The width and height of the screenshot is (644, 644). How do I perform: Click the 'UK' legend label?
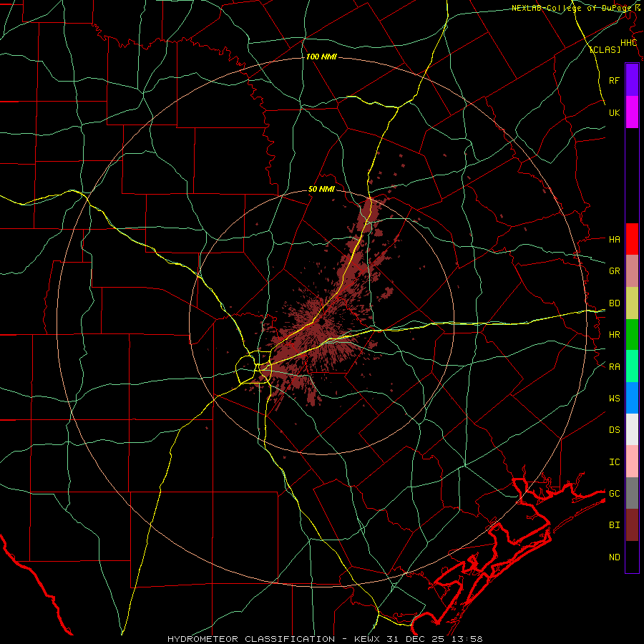point(614,112)
